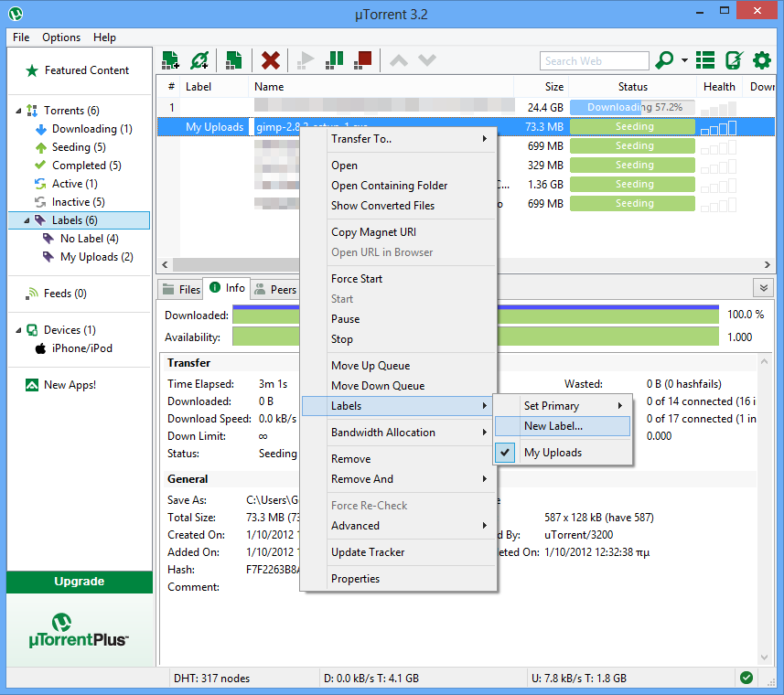This screenshot has width=784, height=695.
Task: Click the Downloading 57.2% progress bar
Action: (632, 107)
